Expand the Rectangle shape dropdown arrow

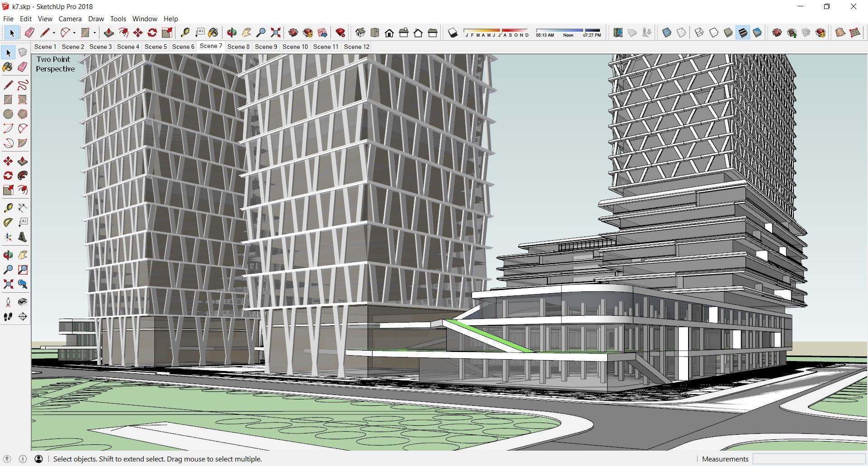pyautogui.click(x=94, y=33)
